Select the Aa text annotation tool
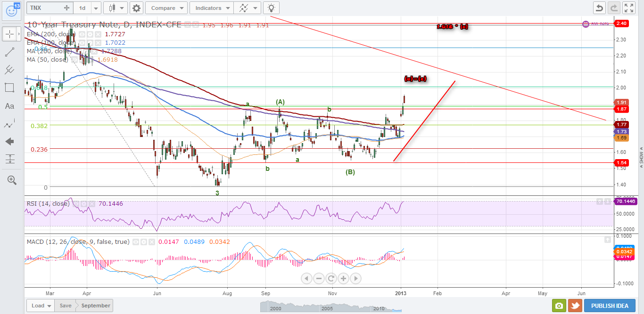644x314 pixels. coord(9,106)
